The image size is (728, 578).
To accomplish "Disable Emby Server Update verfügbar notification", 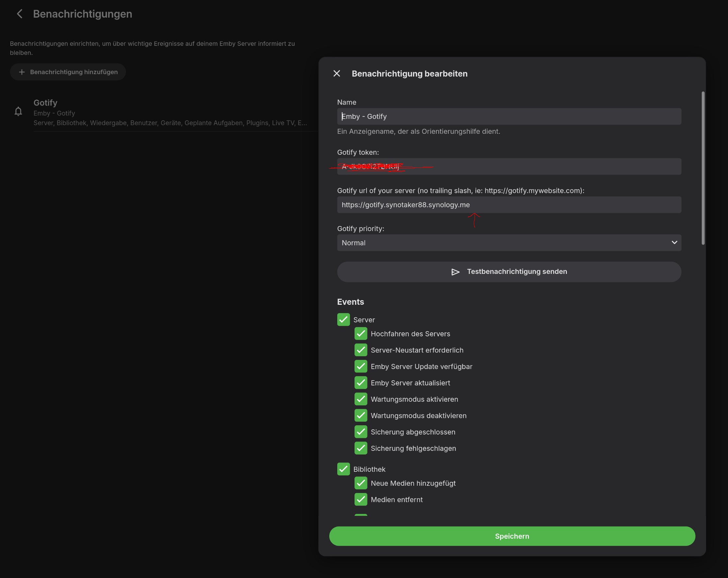I will (x=361, y=367).
